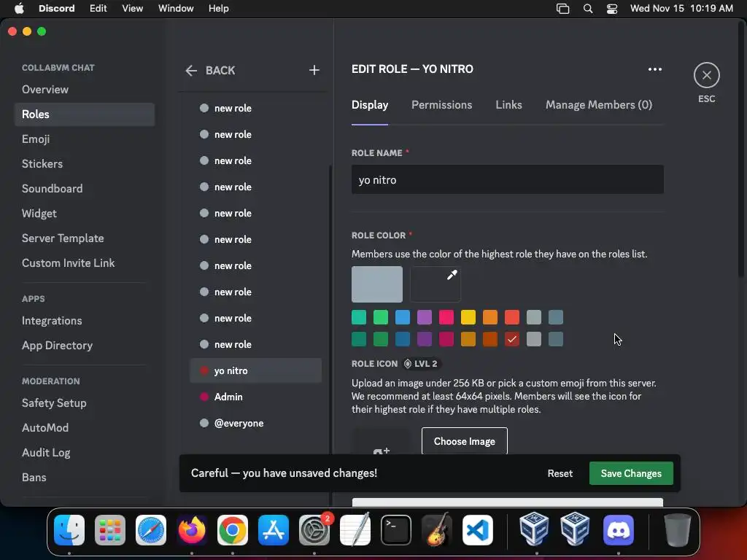Select the default gray color swatch
The width and height of the screenshot is (747, 560).
[377, 284]
